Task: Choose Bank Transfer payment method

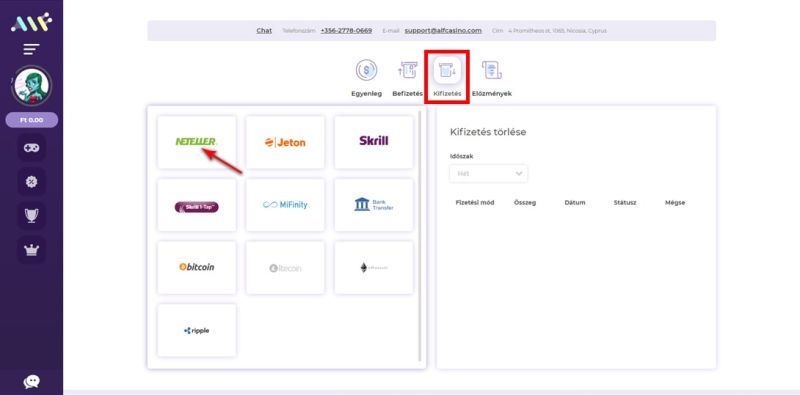Action: [373, 205]
